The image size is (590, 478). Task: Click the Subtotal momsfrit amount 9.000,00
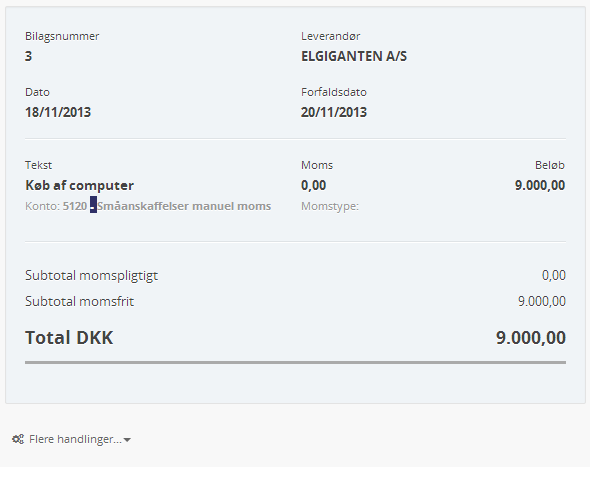pyautogui.click(x=542, y=301)
